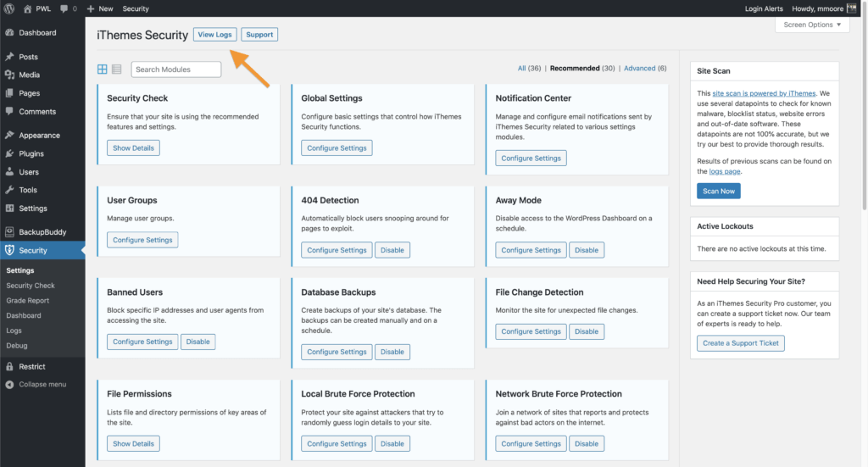Show Details for File Permissions

point(133,444)
